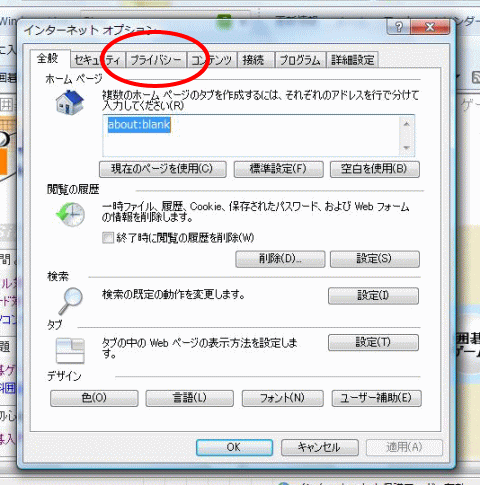Open the search 設定(I) button
Viewport: 480px width, 485px height.
[373, 296]
